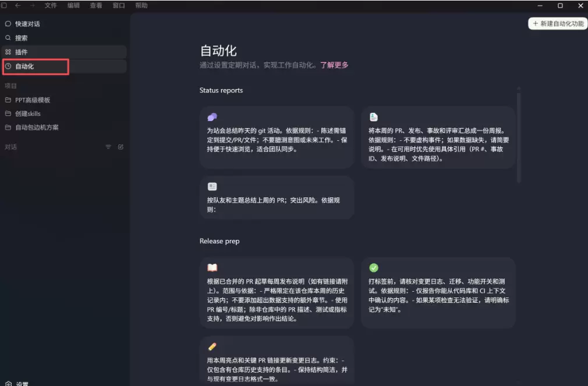Open the 文件 menu
The width and height of the screenshot is (588, 386).
click(x=51, y=6)
